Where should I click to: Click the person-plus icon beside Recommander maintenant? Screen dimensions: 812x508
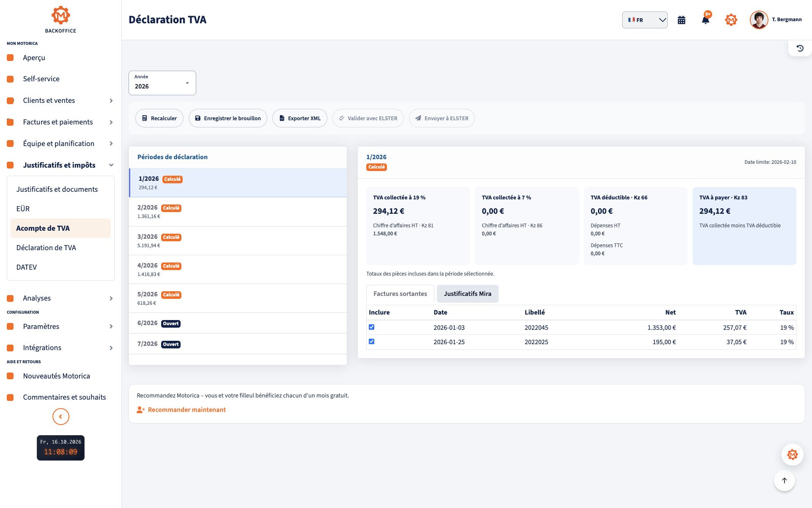click(x=141, y=410)
